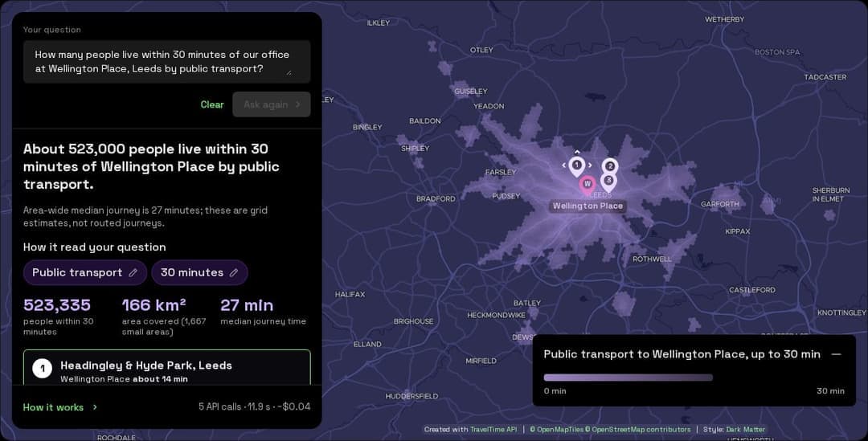Click the 523,335 people figure
Image resolution: width=868 pixels, height=441 pixels.
pos(57,305)
